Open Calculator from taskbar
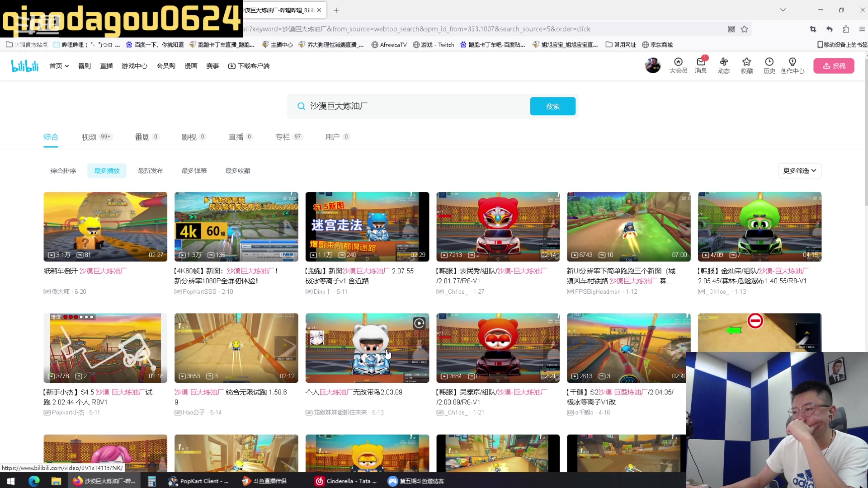868x488 pixels. pos(151,481)
